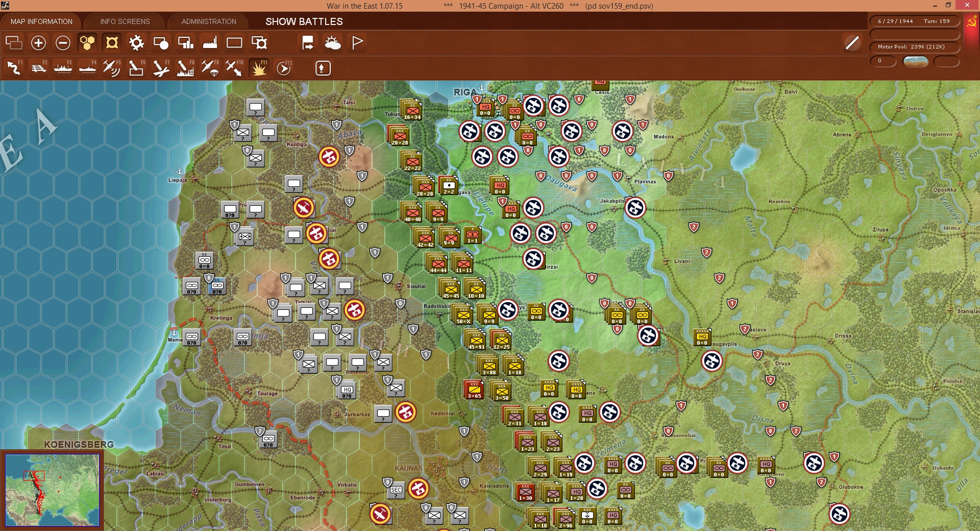This screenshot has height=531, width=980.
Task: Click the KAUNAS city label
Action: tap(408, 468)
